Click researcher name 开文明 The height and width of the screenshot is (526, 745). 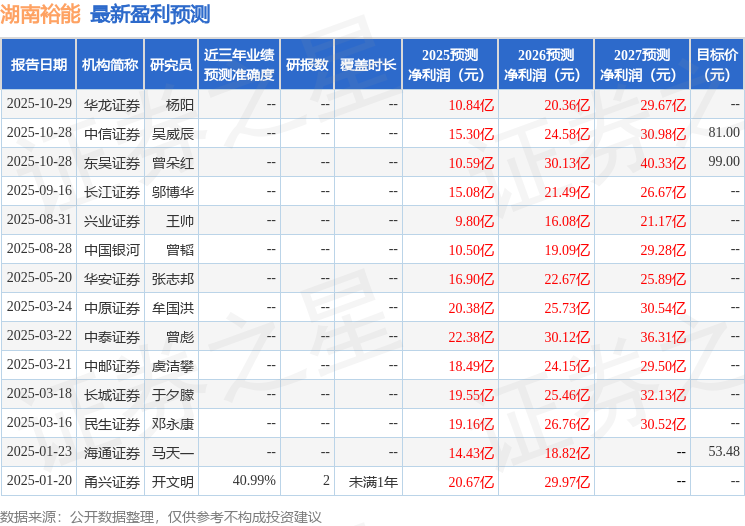click(x=173, y=482)
